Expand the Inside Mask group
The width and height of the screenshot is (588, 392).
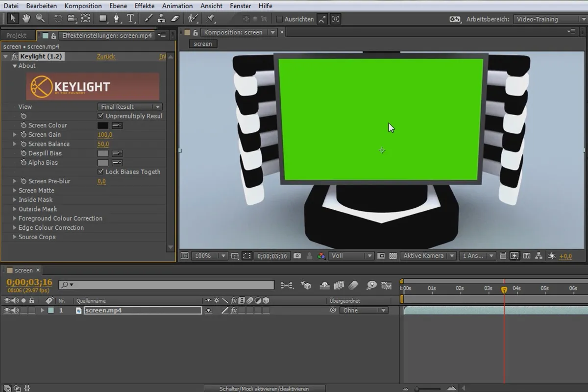pyautogui.click(x=15, y=200)
